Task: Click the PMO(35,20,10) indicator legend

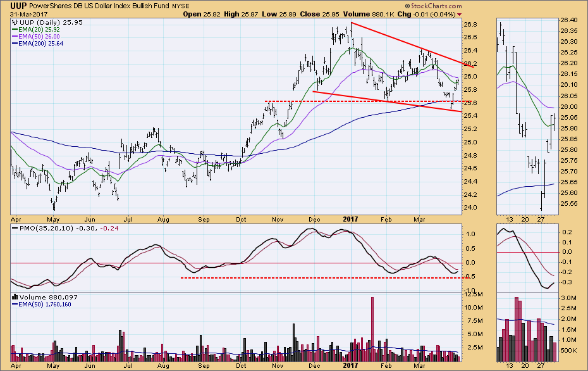Action: point(65,229)
